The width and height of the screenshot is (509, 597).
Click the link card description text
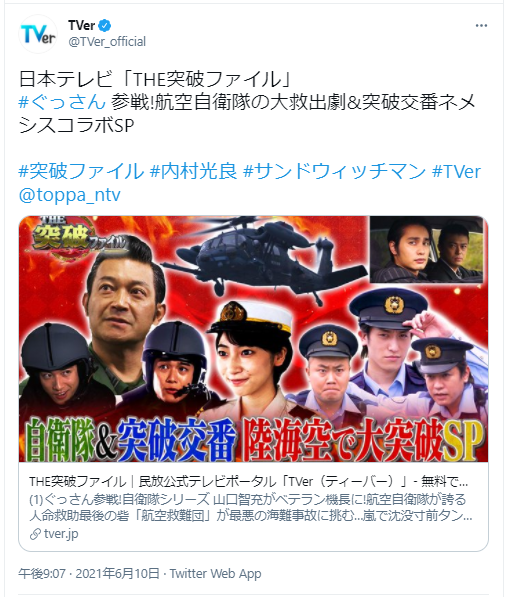click(251, 508)
